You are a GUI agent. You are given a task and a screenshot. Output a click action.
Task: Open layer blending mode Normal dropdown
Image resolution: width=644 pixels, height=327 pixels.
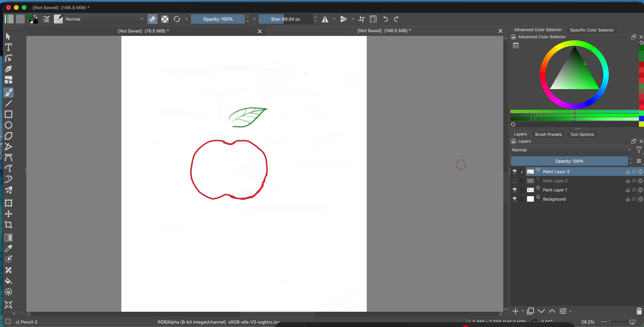(x=571, y=150)
